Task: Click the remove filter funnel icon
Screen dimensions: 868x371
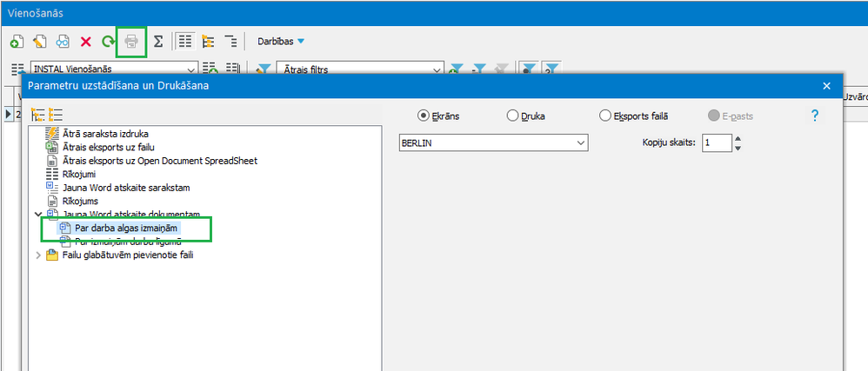Action: (479, 70)
